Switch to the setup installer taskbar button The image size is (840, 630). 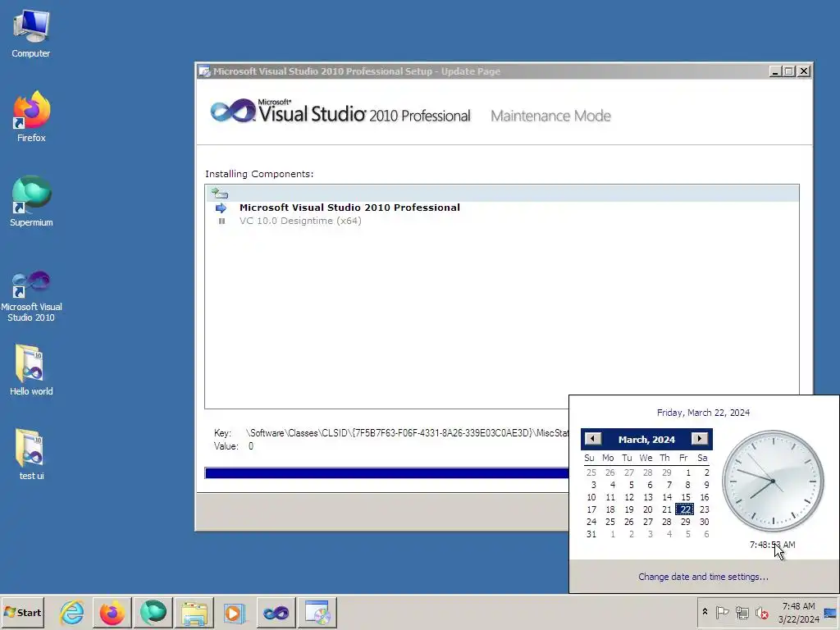(317, 612)
